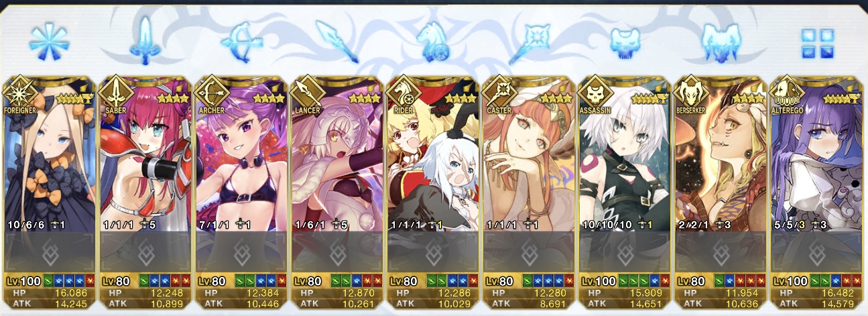Click the Alterego class badge on last card
Image resolution: width=868 pixels, height=316 pixels.
[786, 92]
